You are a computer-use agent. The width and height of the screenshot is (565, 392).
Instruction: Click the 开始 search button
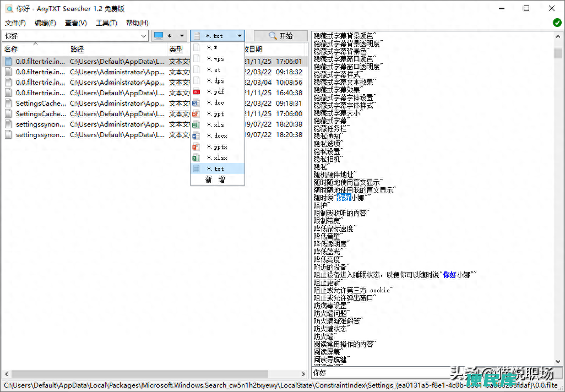[x=281, y=36]
